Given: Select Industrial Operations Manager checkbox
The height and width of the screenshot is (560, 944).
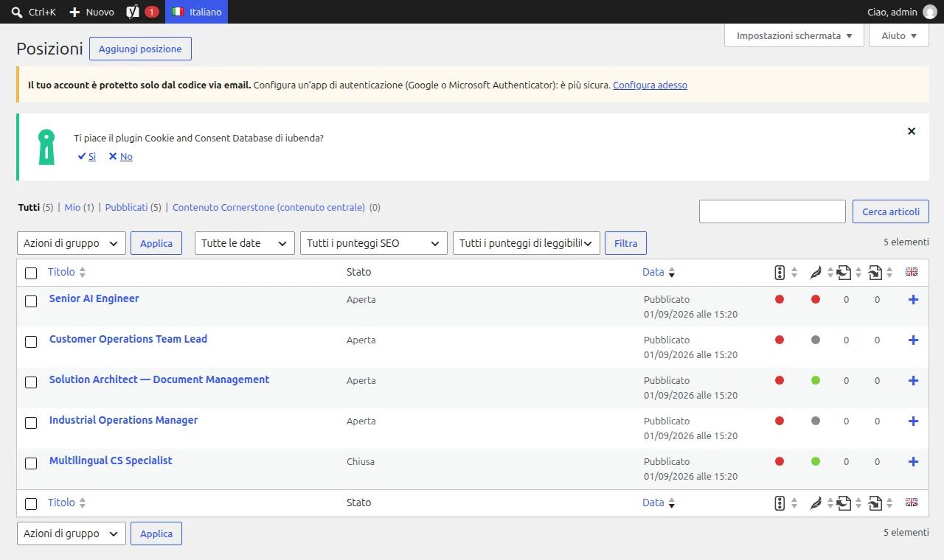Looking at the screenshot, I should [x=31, y=423].
